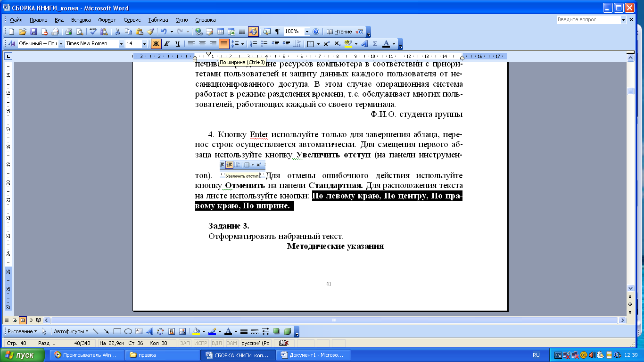Insert a text box from the Drawing toolbar
Screen dimensions: 644x362
pyautogui.click(x=139, y=331)
